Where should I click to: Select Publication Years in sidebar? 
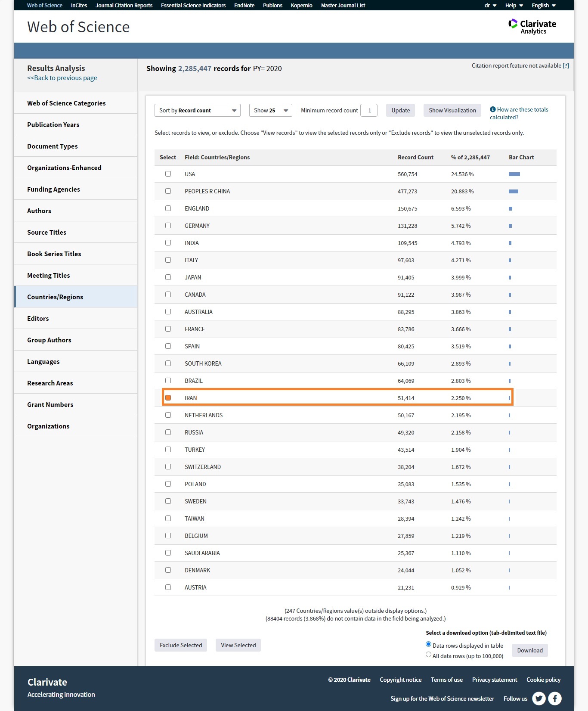click(76, 124)
